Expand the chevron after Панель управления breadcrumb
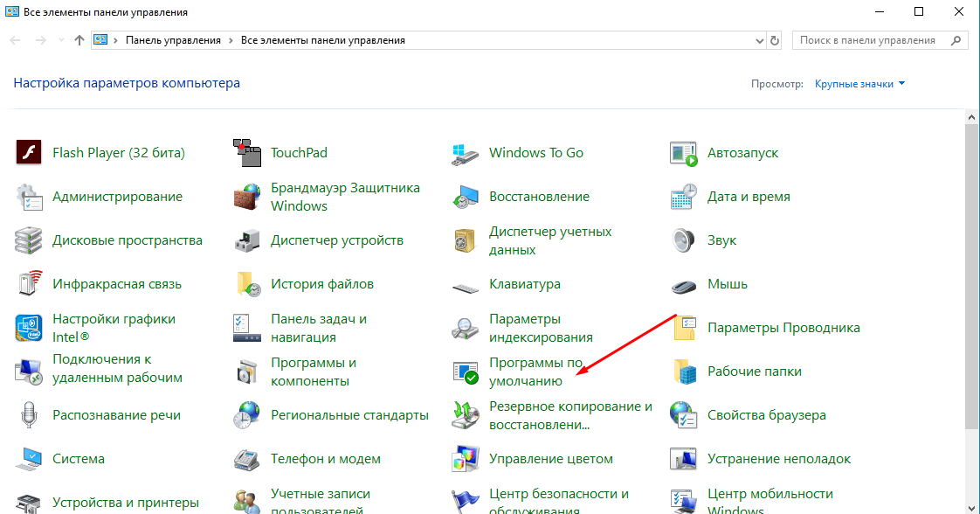980x514 pixels. (x=231, y=40)
